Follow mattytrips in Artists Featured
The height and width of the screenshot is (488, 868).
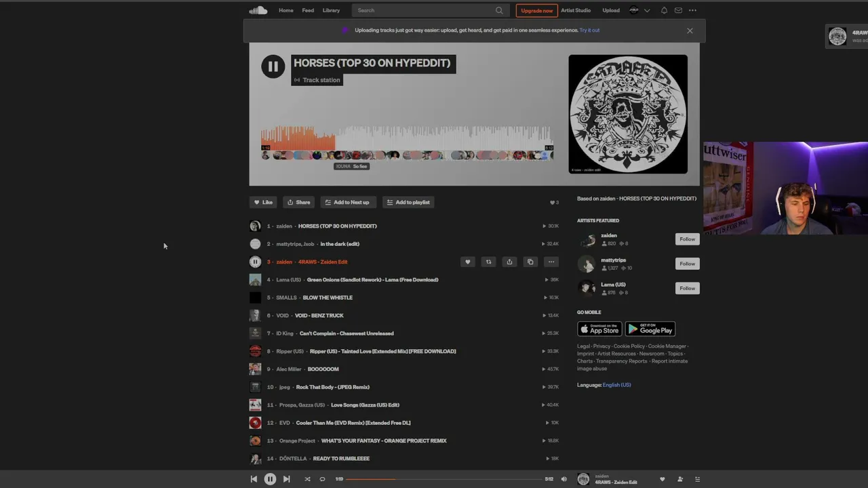pyautogui.click(x=687, y=264)
